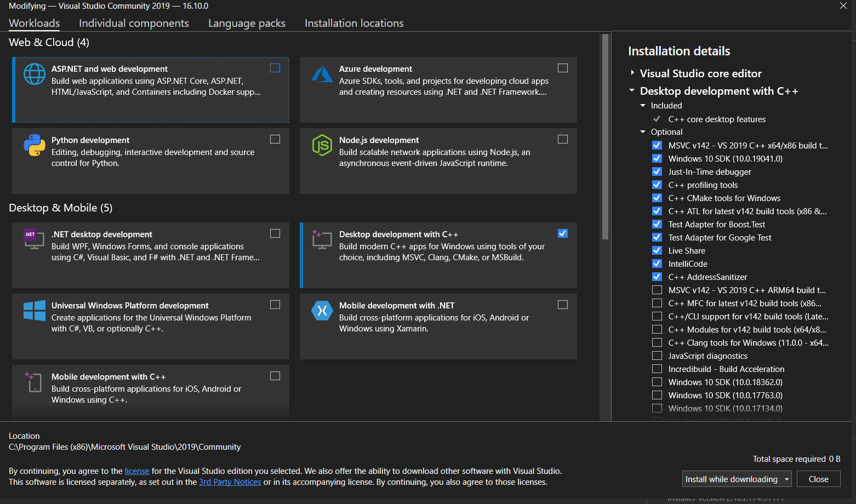Check Windows 10 SDK (10.0.17763.0)
Viewport: 856px width, 504px height.
tap(657, 395)
